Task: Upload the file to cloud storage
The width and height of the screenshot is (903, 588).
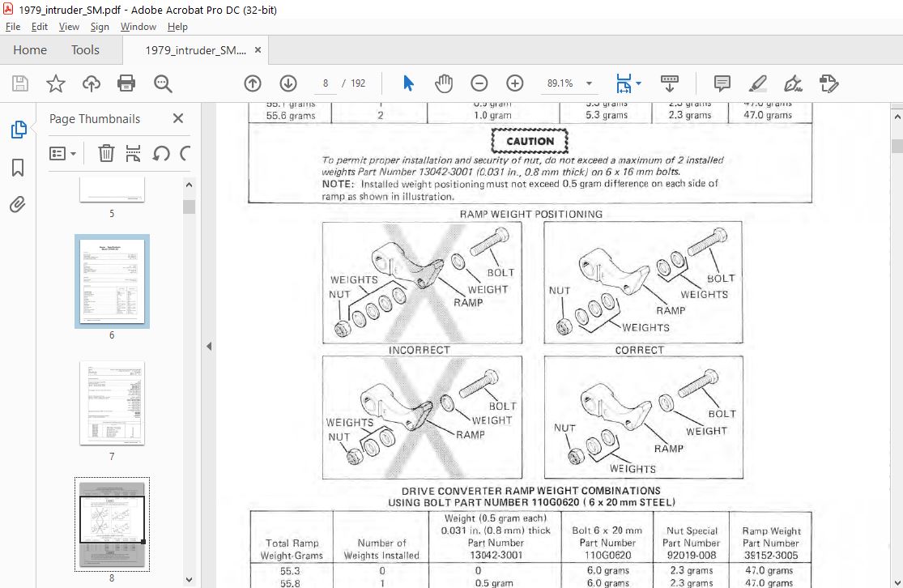Action: click(91, 83)
